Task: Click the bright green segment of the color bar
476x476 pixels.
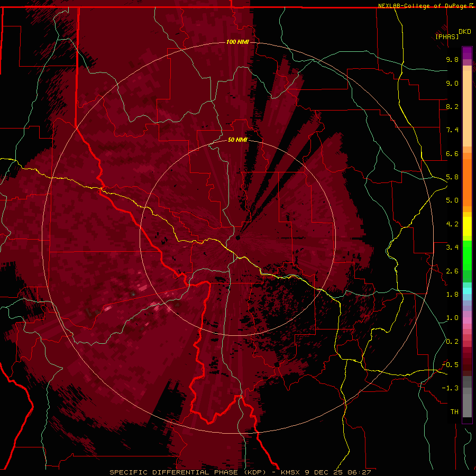Action: (467, 254)
